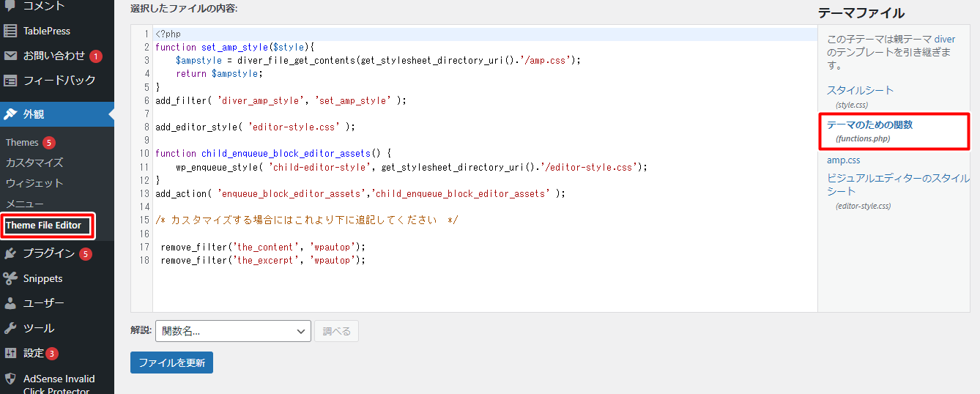The height and width of the screenshot is (394, 980).
Task: Click the 設定 notification badge 3
Action: [52, 354]
